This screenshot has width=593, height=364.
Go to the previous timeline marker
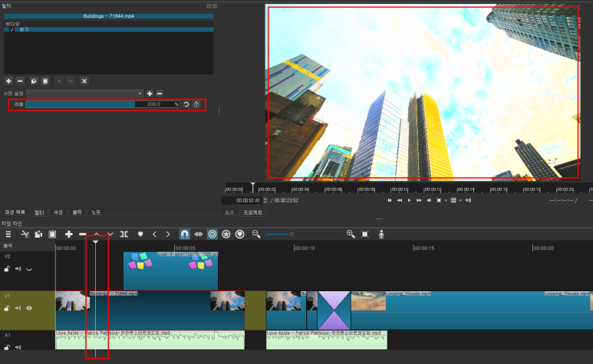(x=154, y=234)
